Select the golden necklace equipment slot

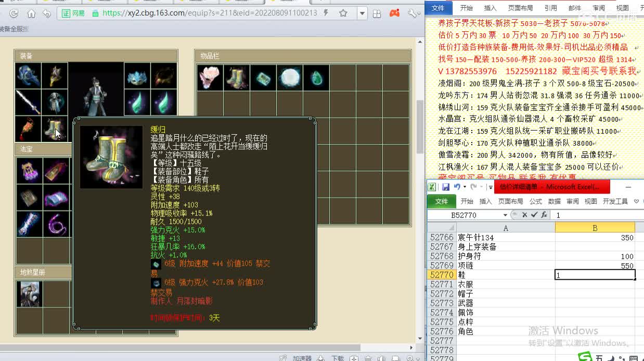55,76
